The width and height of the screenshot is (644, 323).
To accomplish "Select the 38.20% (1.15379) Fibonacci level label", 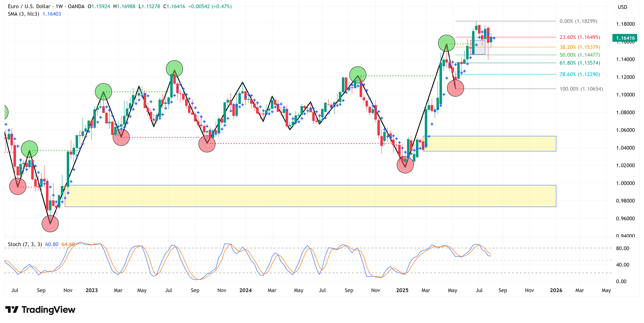I will [x=580, y=47].
